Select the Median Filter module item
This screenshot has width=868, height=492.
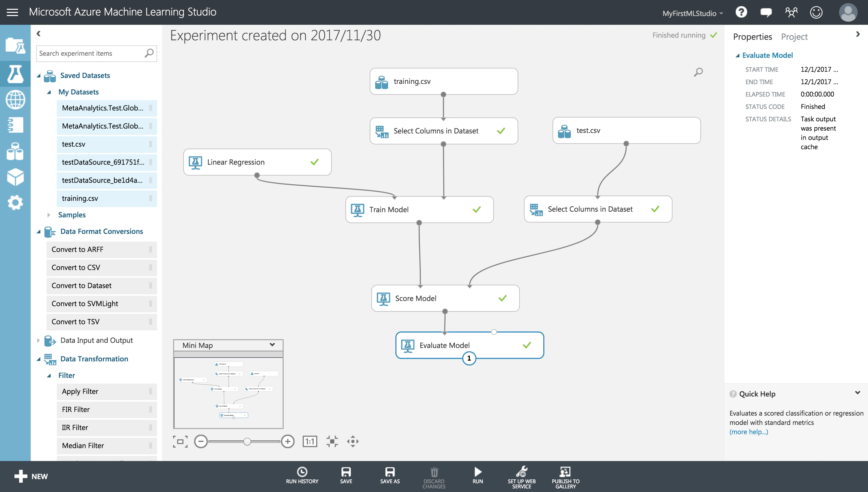click(x=107, y=446)
